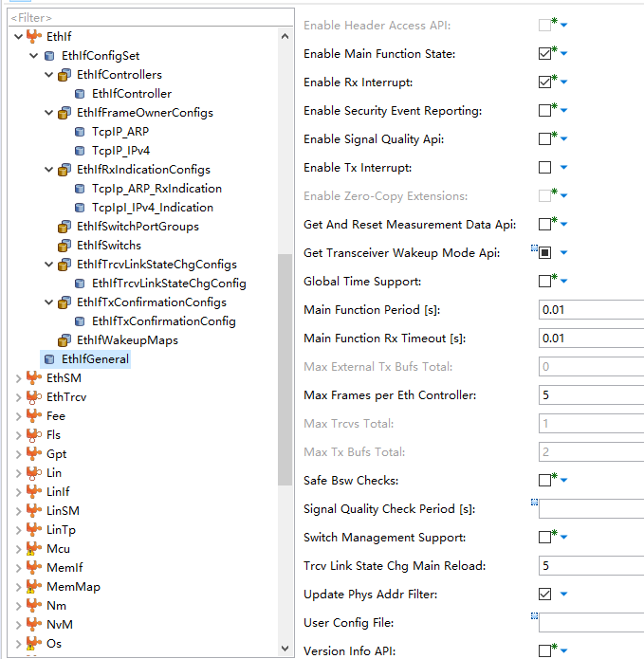Check Get And Reset Measurement Data Api
644x659 pixels.
coord(544,225)
